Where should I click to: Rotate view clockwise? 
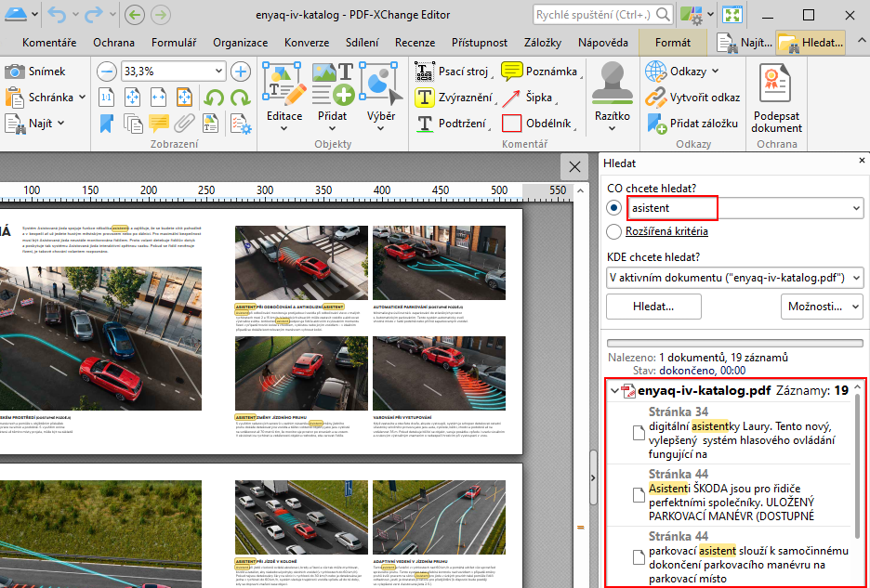tap(240, 98)
